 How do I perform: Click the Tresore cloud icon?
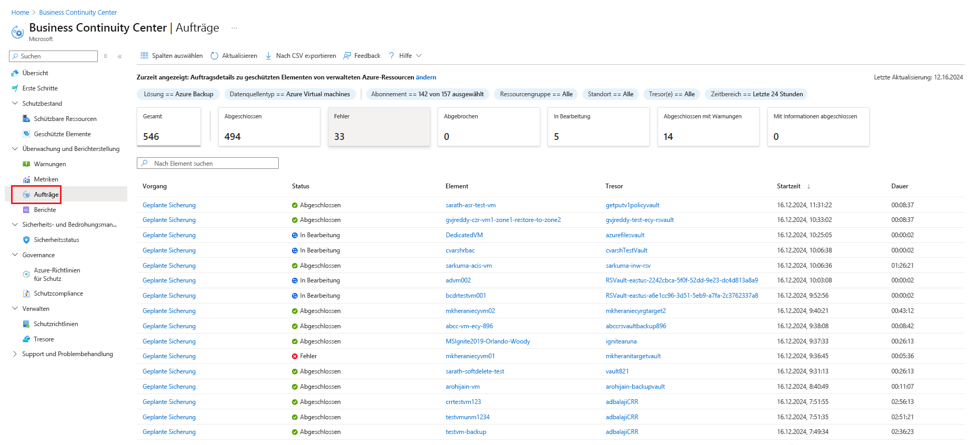(x=26, y=339)
